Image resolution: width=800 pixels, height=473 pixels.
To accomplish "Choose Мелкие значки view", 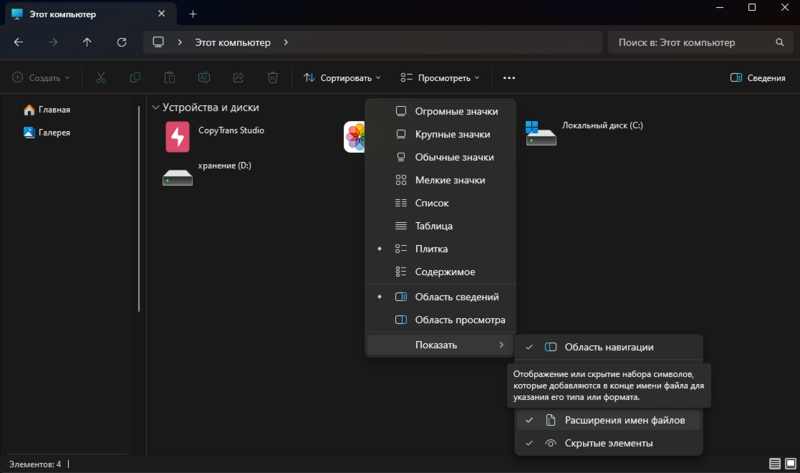I will pos(441,180).
